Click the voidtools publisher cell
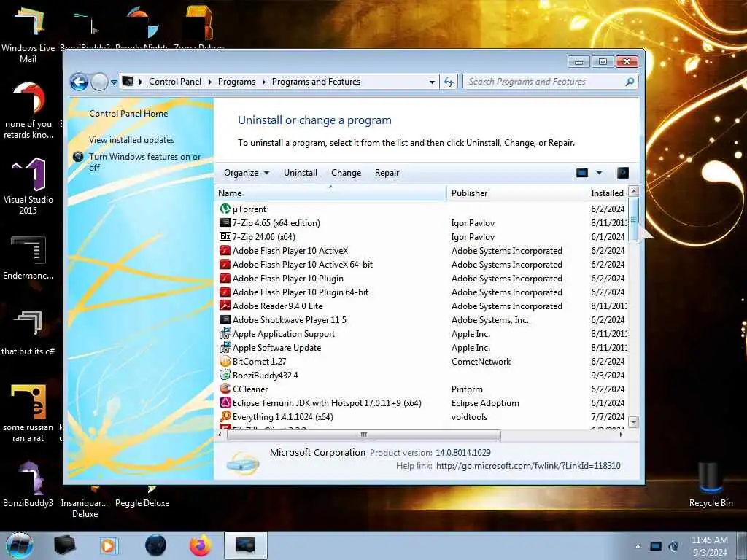This screenshot has width=747, height=560. [469, 416]
